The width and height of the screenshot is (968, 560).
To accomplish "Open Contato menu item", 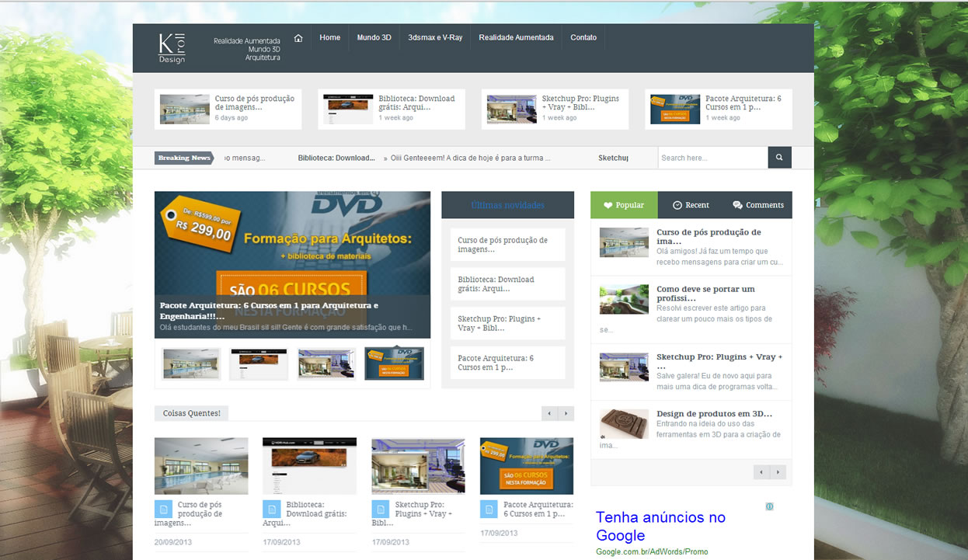I will 583,37.
